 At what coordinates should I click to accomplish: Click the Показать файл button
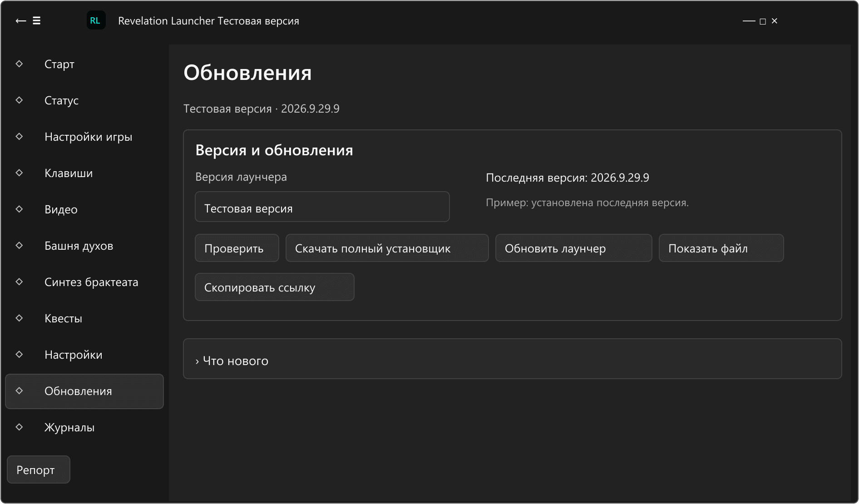tap(721, 248)
